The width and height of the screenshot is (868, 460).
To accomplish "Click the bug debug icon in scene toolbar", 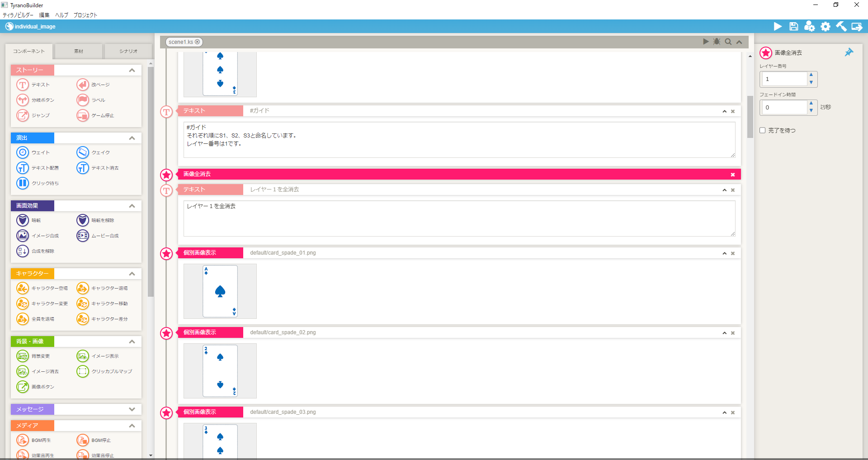I will tap(717, 42).
